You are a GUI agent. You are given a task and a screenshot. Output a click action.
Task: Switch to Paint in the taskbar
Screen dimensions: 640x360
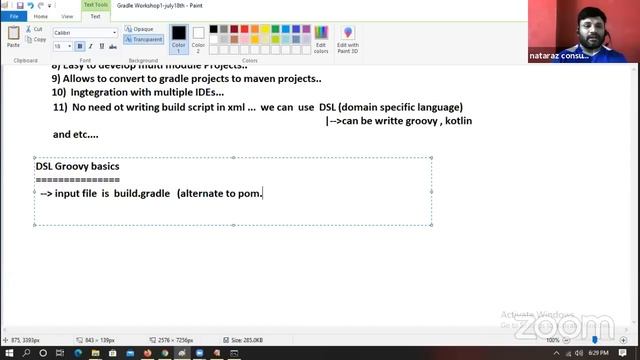pyautogui.click(x=182, y=353)
